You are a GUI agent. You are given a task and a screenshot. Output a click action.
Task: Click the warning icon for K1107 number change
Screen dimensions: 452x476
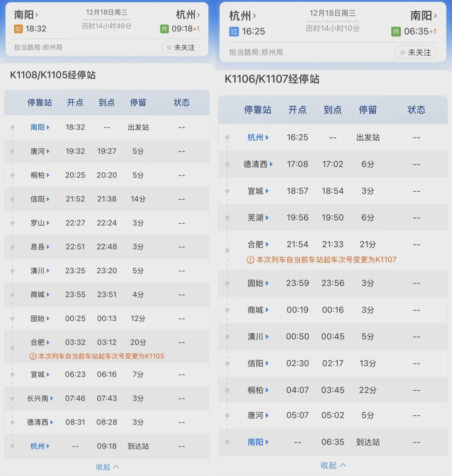(250, 260)
